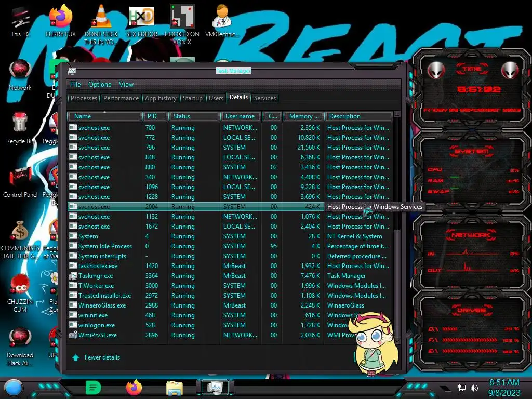This screenshot has width=532, height=399.
Task: Open the HOOKED ON XONIX shortcut
Action: (182, 24)
